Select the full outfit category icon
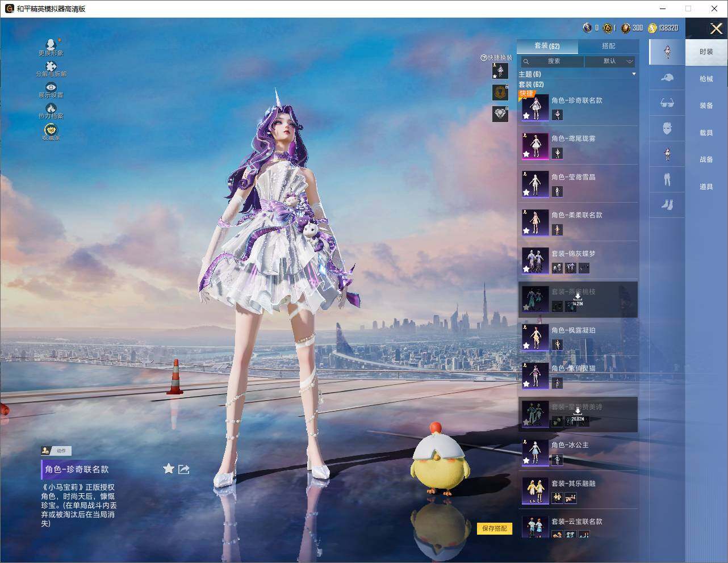The image size is (728, 563). click(x=667, y=52)
